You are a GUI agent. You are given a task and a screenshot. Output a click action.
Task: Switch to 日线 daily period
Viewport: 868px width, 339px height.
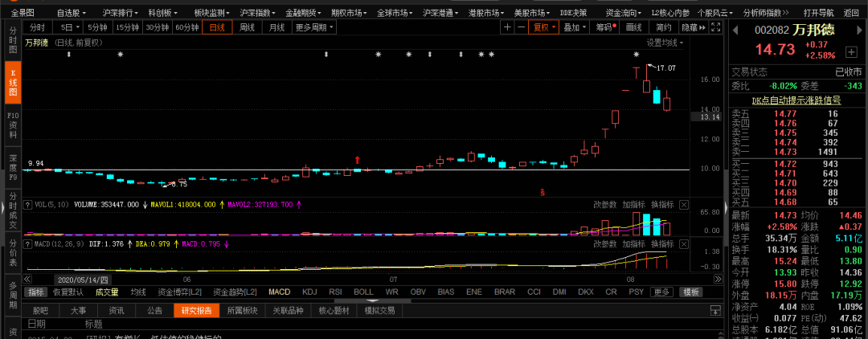click(x=217, y=27)
